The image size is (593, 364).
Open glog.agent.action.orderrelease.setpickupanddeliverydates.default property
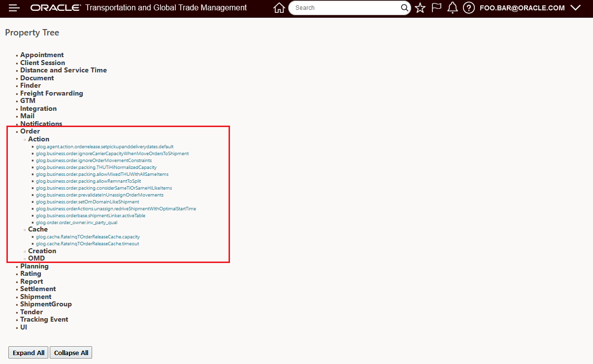pyautogui.click(x=104, y=147)
